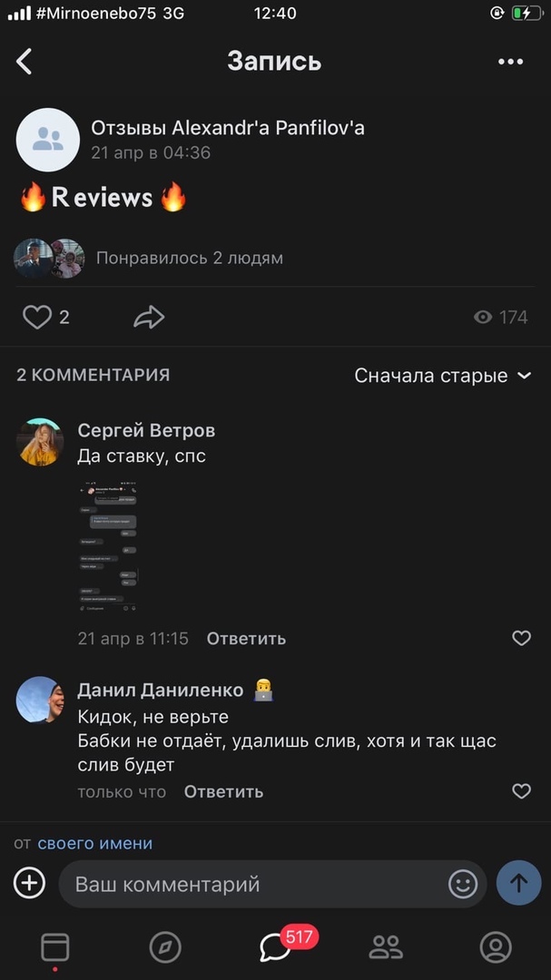Focus the 'Ваш комментарий' input field
The height and width of the screenshot is (980, 551).
254,883
